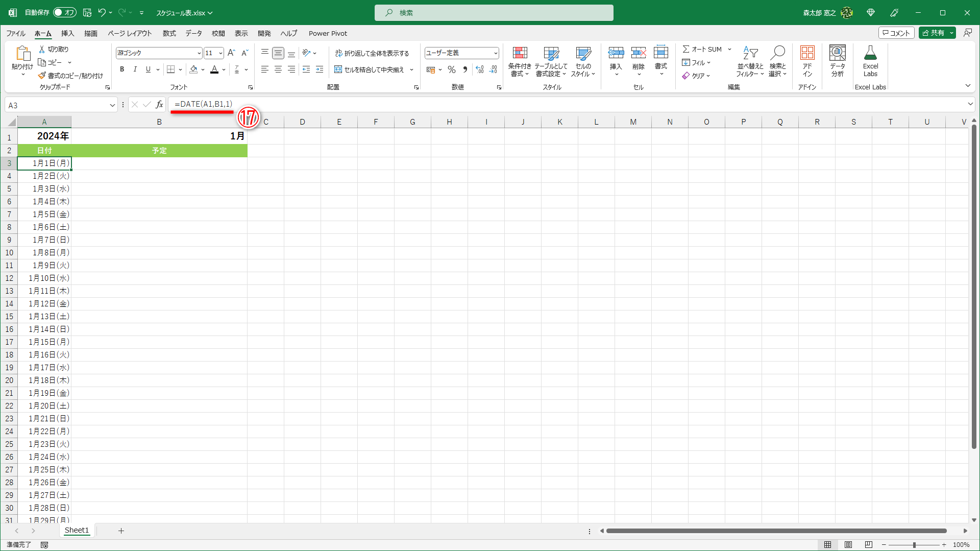980x551 pixels.
Task: Click the Comments button
Action: 896,33
